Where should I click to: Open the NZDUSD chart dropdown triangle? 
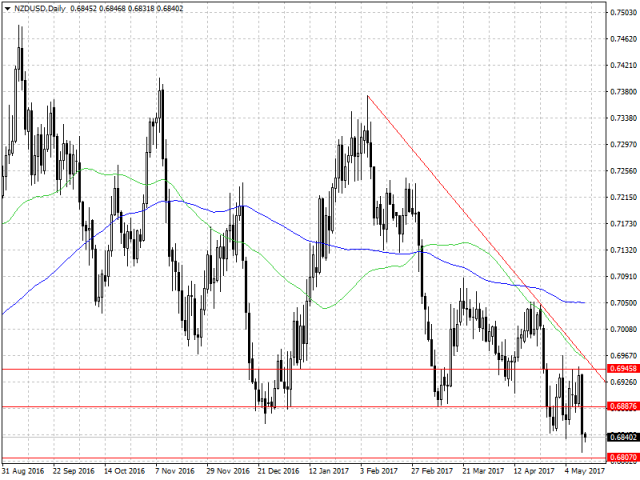(7, 9)
